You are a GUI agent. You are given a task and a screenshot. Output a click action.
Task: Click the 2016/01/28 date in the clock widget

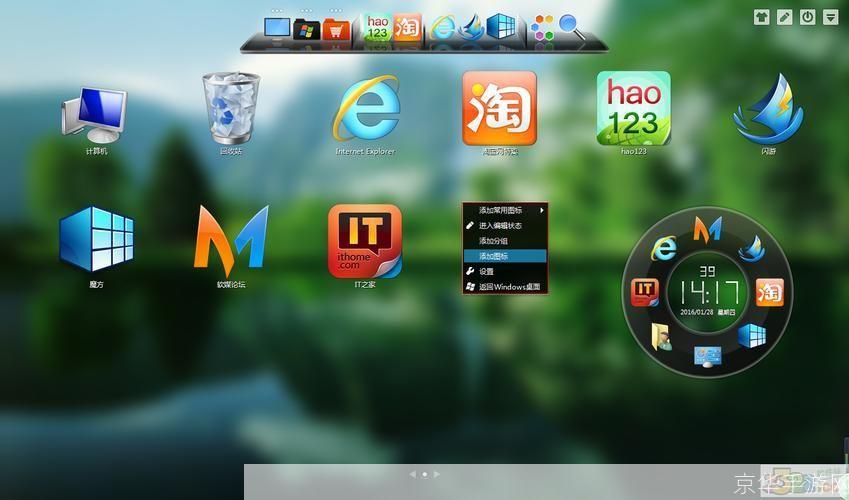click(697, 313)
